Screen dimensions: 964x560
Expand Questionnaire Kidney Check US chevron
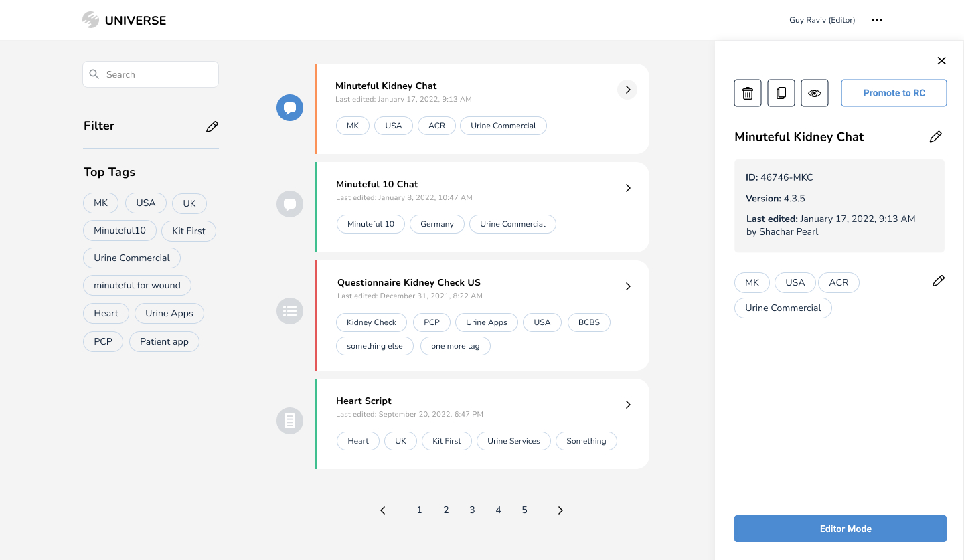coord(628,286)
